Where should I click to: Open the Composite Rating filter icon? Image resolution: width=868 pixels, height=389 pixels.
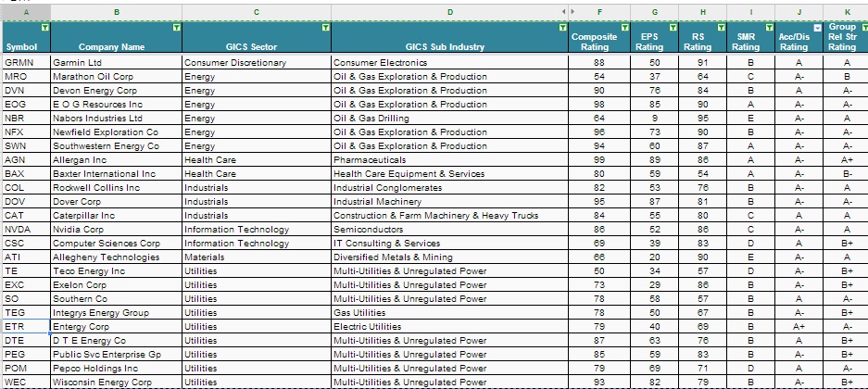tap(624, 28)
